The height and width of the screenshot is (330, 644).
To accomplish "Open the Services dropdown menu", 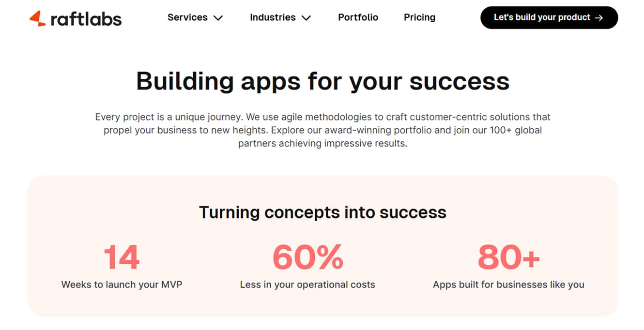I will [x=188, y=17].
